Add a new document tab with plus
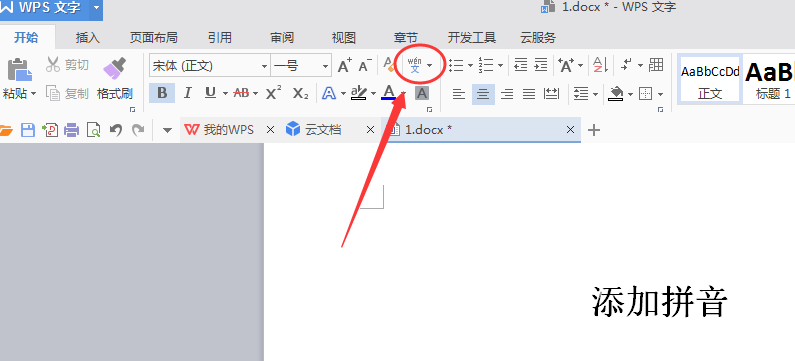The height and width of the screenshot is (361, 795). (x=593, y=130)
